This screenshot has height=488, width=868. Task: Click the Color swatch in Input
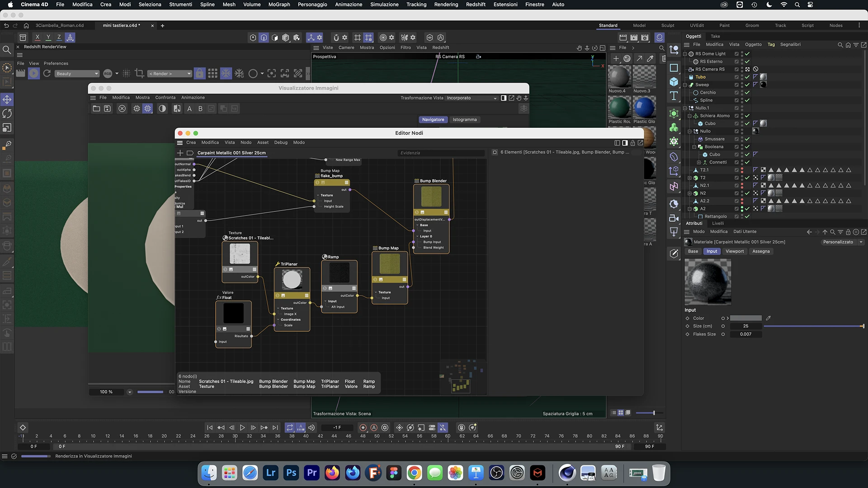(745, 318)
